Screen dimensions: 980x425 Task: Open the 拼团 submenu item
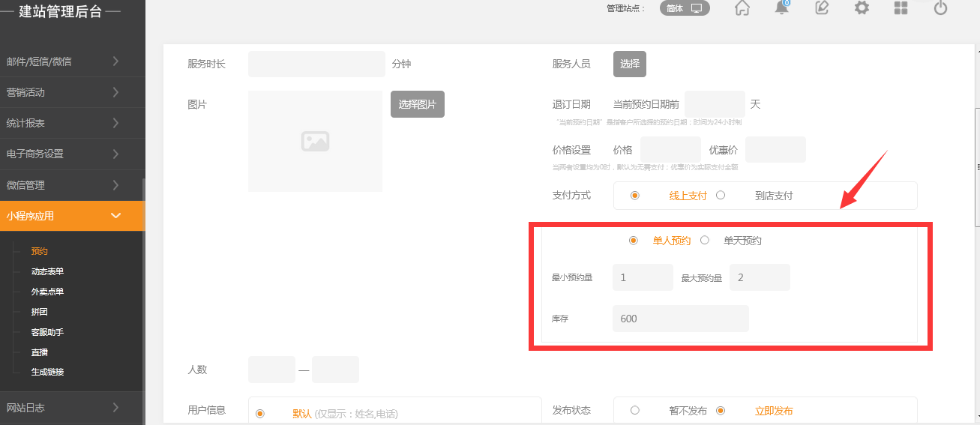tap(40, 312)
